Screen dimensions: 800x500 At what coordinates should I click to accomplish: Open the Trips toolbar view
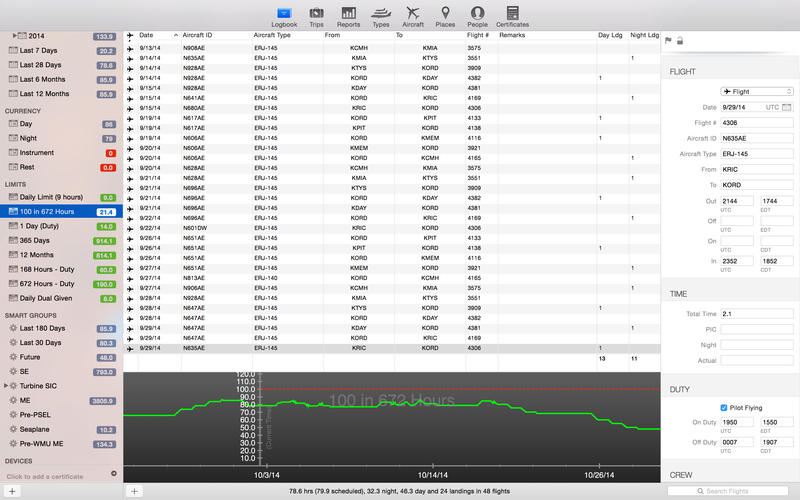[316, 15]
